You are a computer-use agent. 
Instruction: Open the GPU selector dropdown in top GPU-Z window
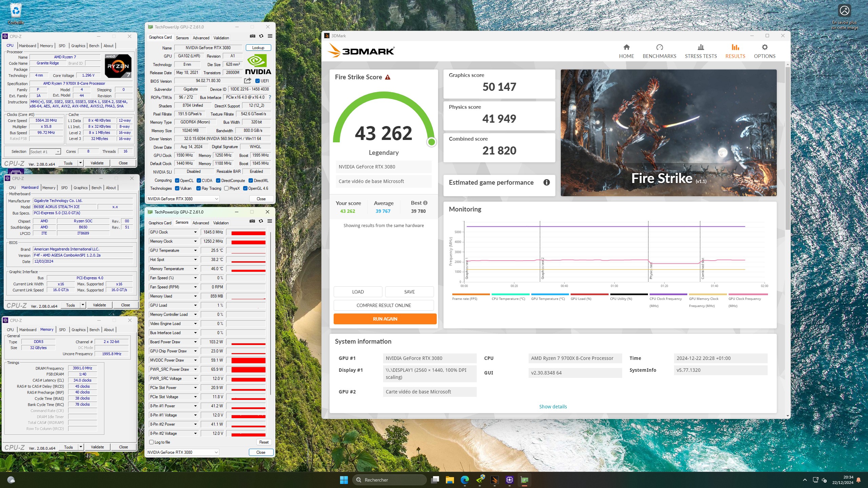point(183,199)
